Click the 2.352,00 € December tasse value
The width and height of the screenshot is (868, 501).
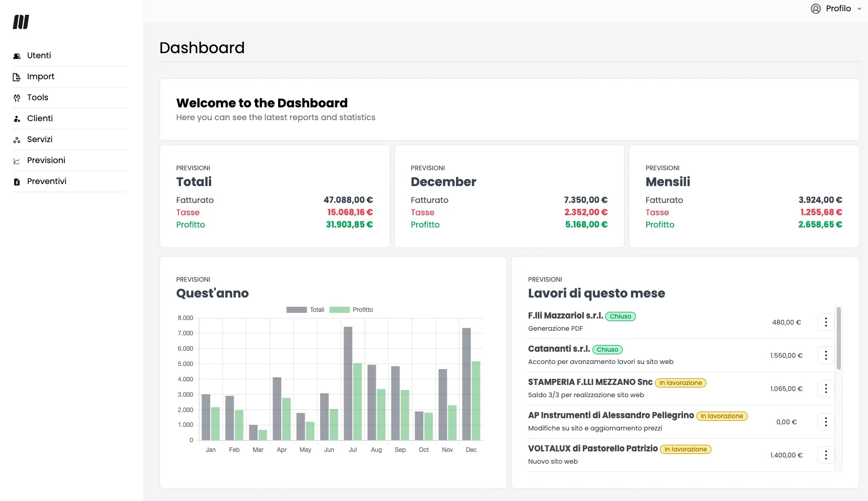586,213
